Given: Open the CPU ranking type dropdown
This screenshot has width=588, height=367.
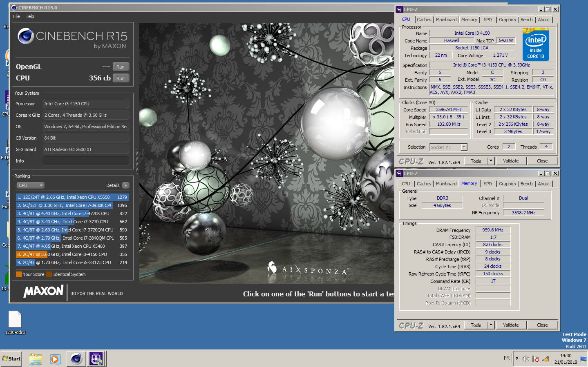Looking at the screenshot, I should pos(31,185).
